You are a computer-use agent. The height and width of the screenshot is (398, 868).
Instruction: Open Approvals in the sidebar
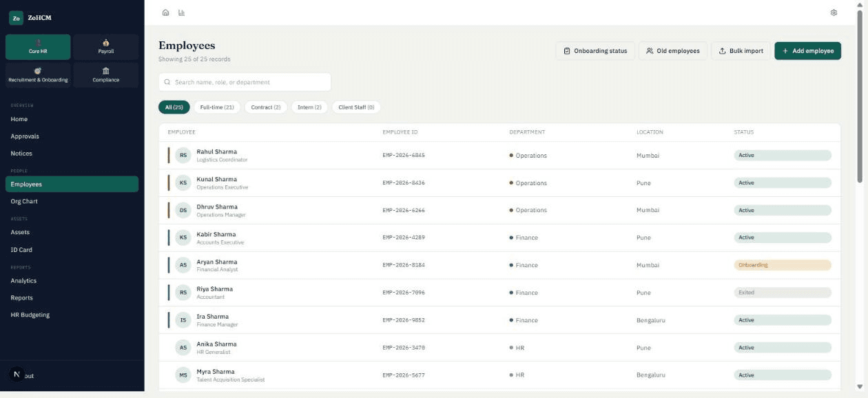pyautogui.click(x=72, y=136)
